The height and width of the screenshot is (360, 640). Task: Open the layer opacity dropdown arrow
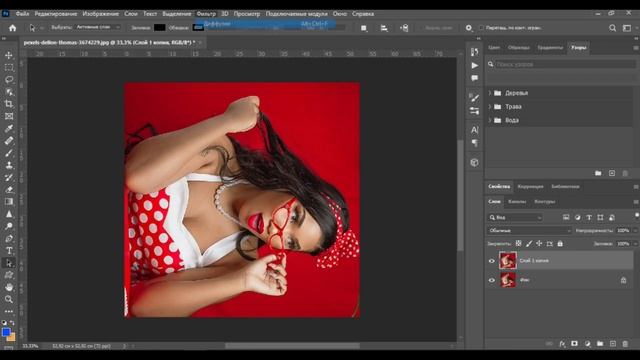pos(635,231)
